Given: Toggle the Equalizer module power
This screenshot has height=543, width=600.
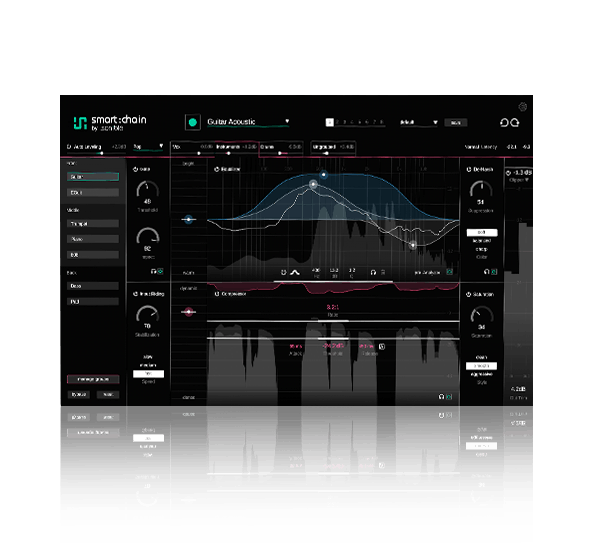Looking at the screenshot, I should (x=217, y=169).
